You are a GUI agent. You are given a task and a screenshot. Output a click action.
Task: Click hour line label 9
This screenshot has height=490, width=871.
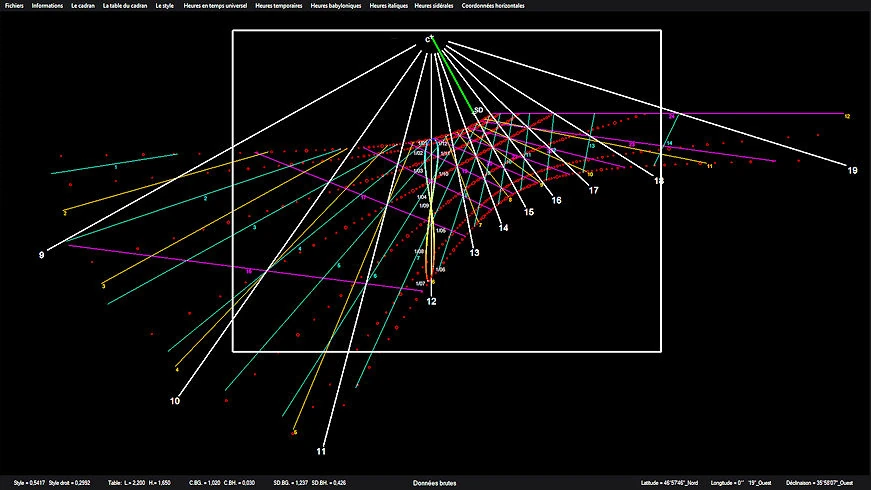pos(41,255)
